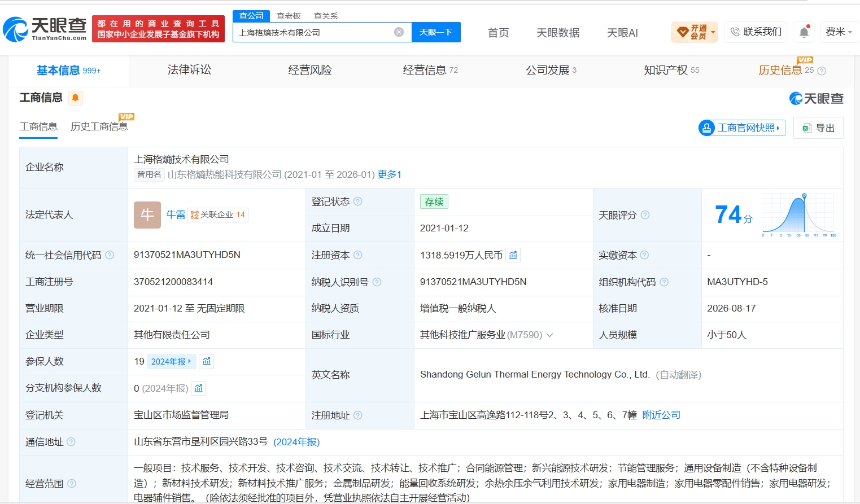The width and height of the screenshot is (860, 504).
Task: Click the orange alert bell beside 工商信息
Action: (x=75, y=98)
